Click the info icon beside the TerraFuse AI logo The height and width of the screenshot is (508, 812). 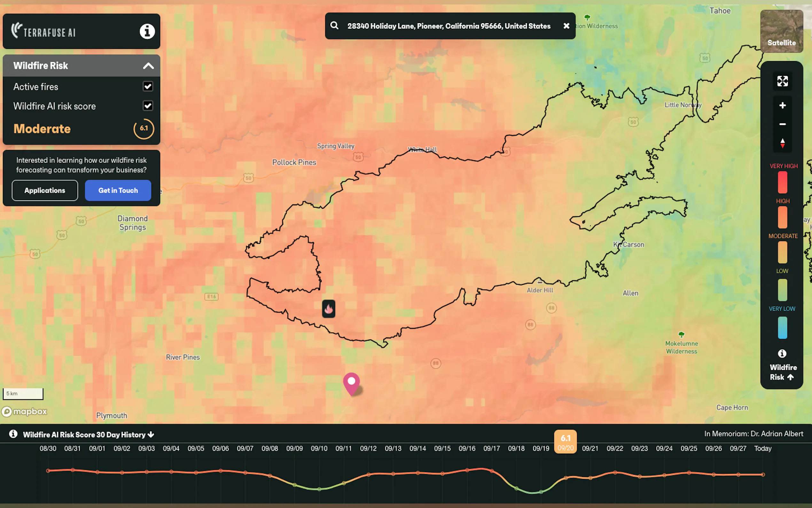coord(147,32)
